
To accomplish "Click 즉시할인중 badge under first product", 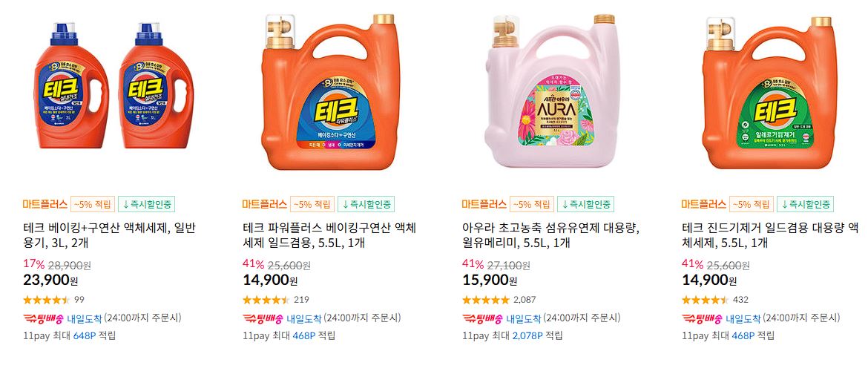I will (x=146, y=204).
